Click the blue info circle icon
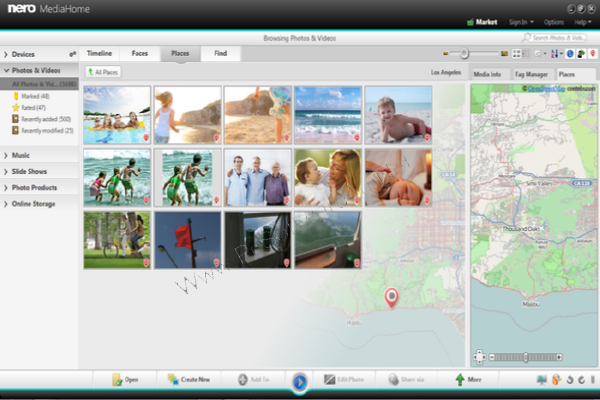The width and height of the screenshot is (600, 400). click(x=570, y=54)
